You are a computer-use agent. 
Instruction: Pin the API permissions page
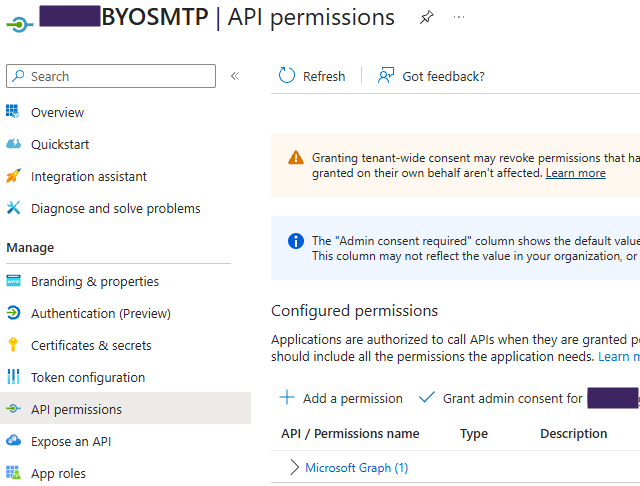[427, 17]
